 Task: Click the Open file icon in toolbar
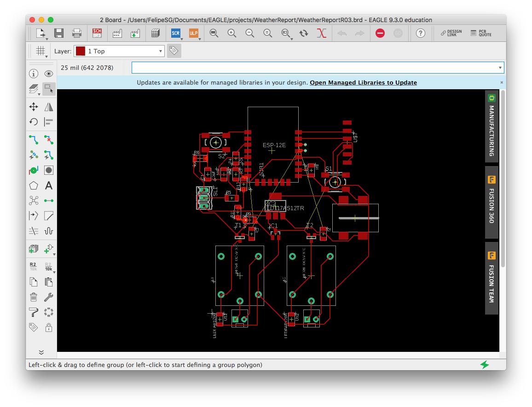point(40,33)
